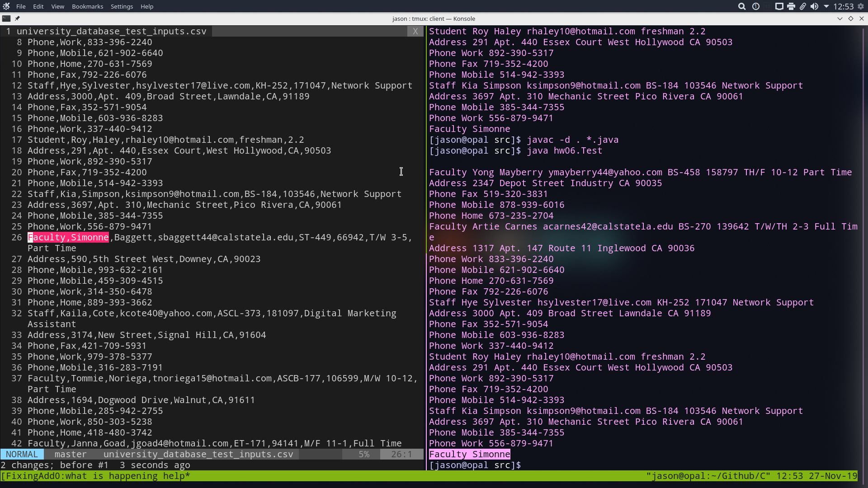Click the printer tray icon

791,6
